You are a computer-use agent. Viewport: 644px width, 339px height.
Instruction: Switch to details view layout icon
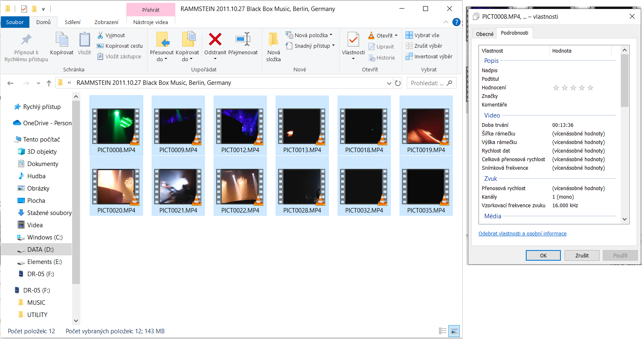click(443, 331)
